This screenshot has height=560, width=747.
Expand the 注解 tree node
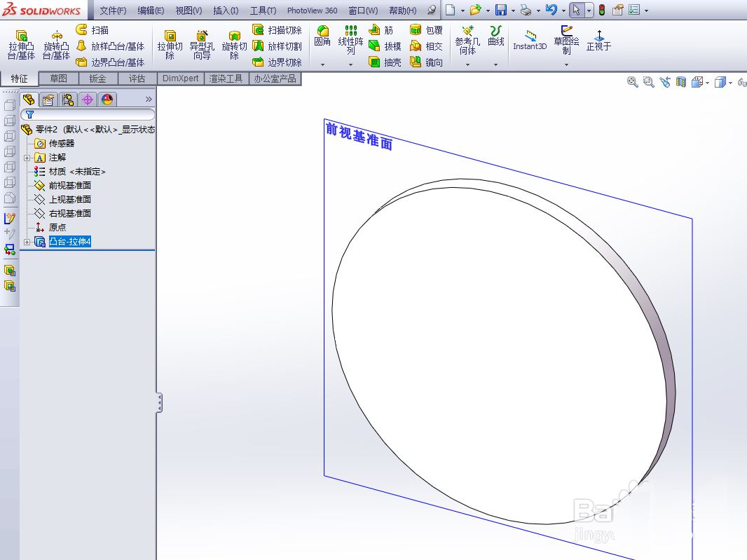[27, 158]
